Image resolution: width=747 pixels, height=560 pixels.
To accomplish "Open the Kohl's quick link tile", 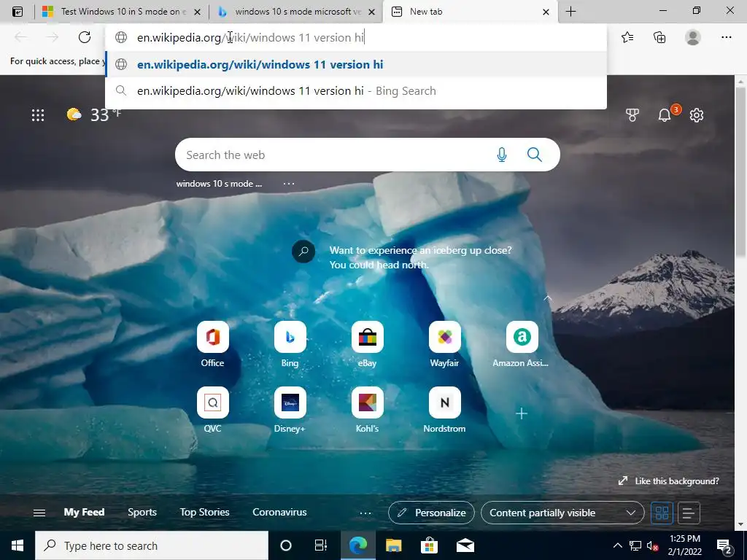I will (368, 410).
